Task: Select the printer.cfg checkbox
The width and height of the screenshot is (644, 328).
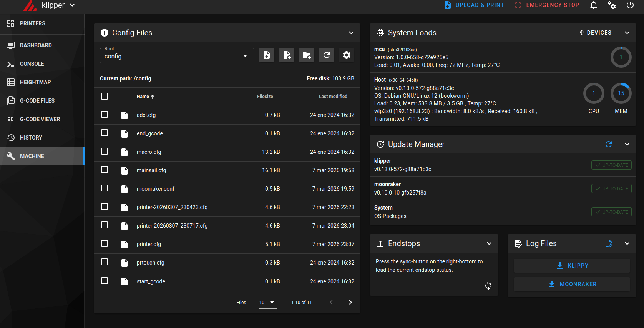Action: pos(105,244)
